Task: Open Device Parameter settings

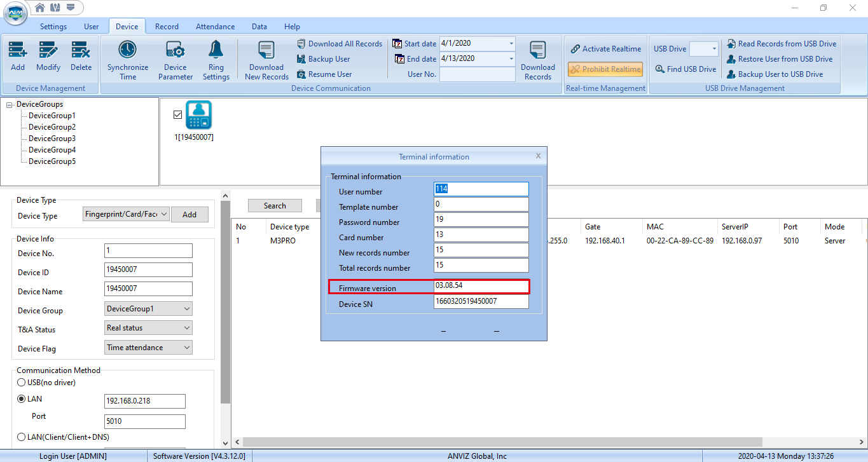Action: 175,50
